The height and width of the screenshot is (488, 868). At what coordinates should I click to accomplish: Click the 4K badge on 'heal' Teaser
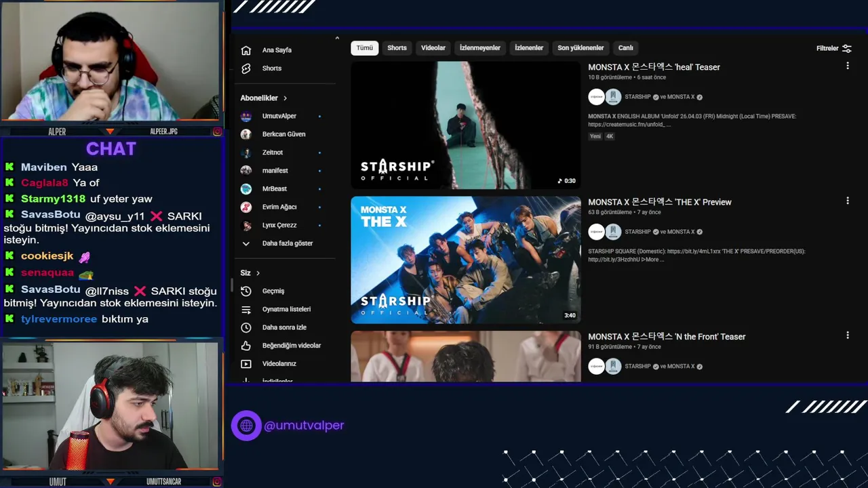pos(610,136)
